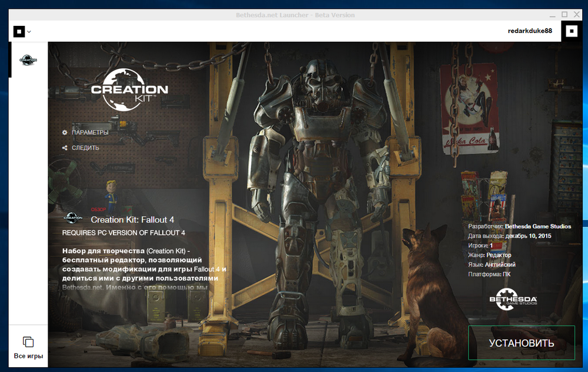Screen dimensions: 588x372
Task: Click the small Creation Kit icon beside title
Action: coord(73,217)
